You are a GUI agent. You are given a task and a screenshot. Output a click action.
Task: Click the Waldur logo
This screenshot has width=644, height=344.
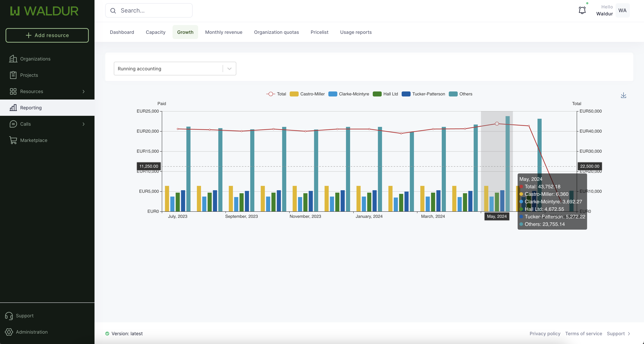click(44, 11)
